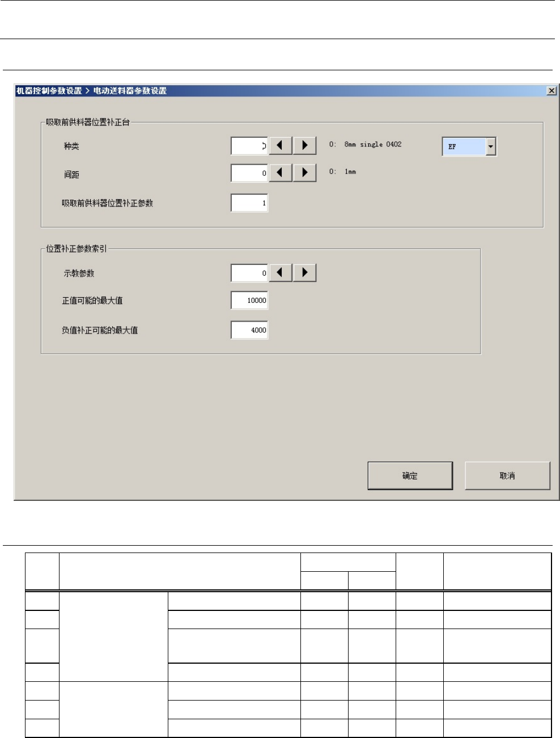
Task: Decrease the 种类 value with left arrow
Action: click(x=280, y=146)
